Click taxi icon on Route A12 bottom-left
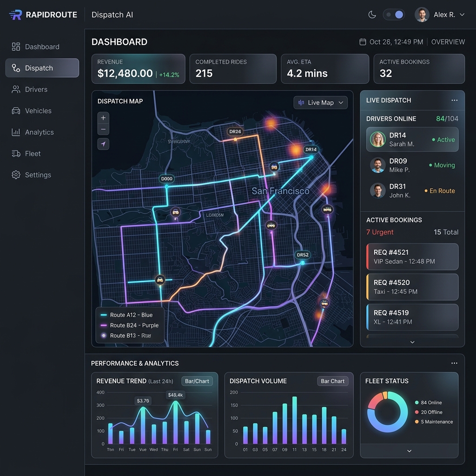This screenshot has width=476, height=476. 160,279
